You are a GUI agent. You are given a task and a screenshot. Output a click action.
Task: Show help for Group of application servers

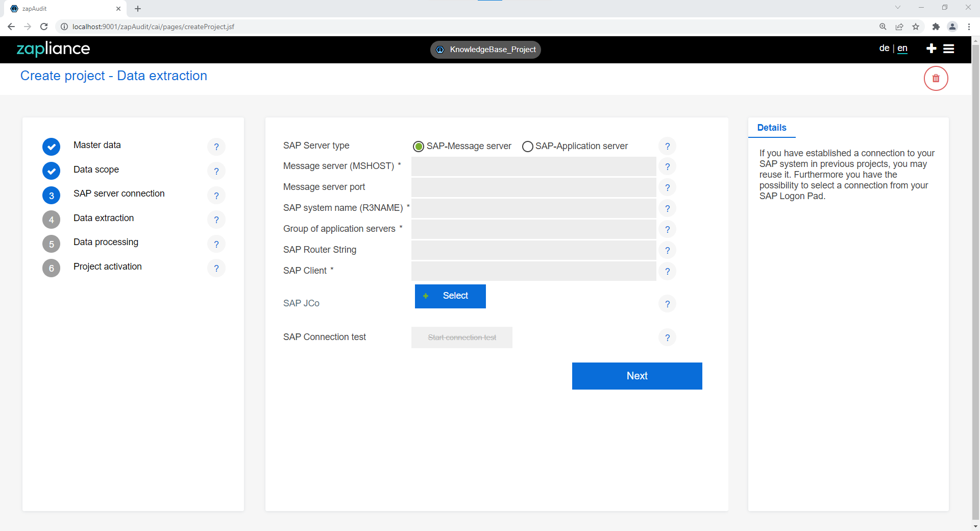click(667, 229)
